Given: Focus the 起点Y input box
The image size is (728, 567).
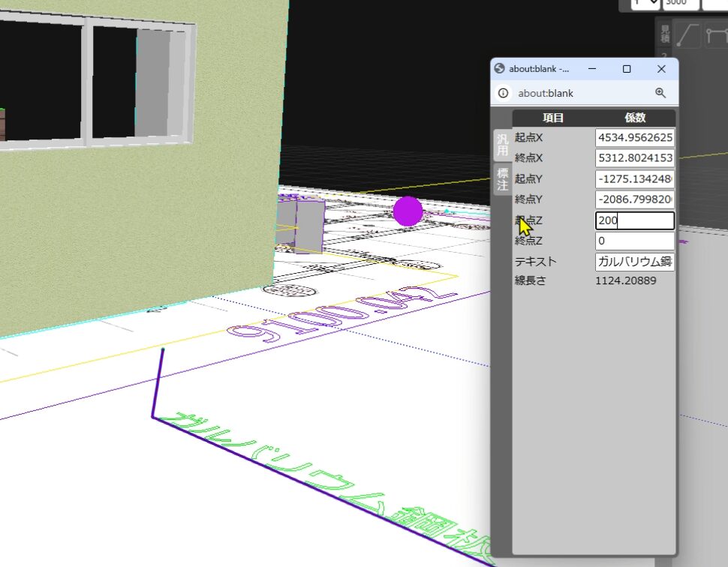Looking at the screenshot, I should 634,179.
